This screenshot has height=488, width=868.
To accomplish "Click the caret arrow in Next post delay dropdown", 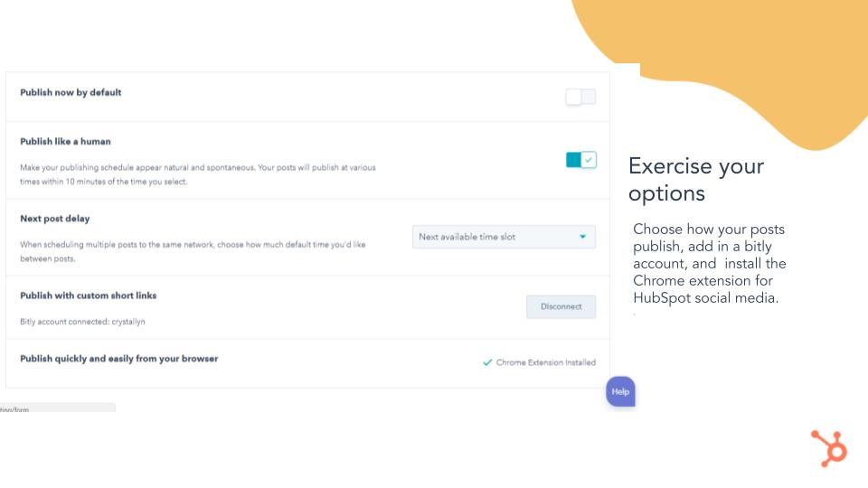I will (582, 237).
